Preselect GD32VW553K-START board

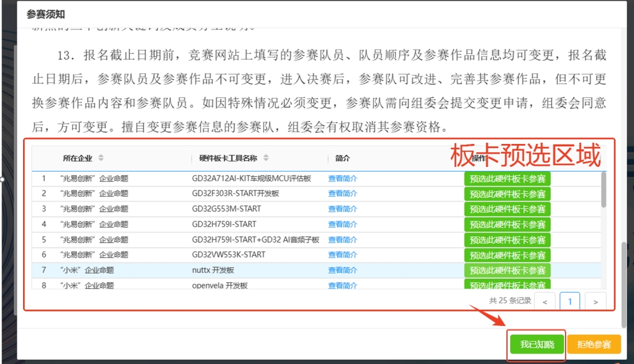point(507,255)
